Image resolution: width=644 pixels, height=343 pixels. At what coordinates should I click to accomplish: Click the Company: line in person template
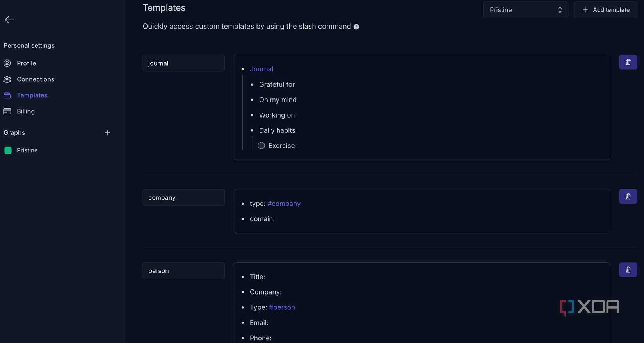tap(265, 292)
